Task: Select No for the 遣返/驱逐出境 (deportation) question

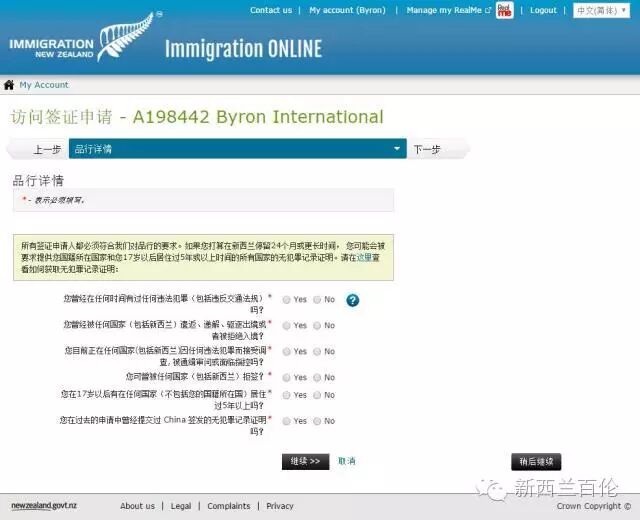Action: pyautogui.click(x=317, y=326)
